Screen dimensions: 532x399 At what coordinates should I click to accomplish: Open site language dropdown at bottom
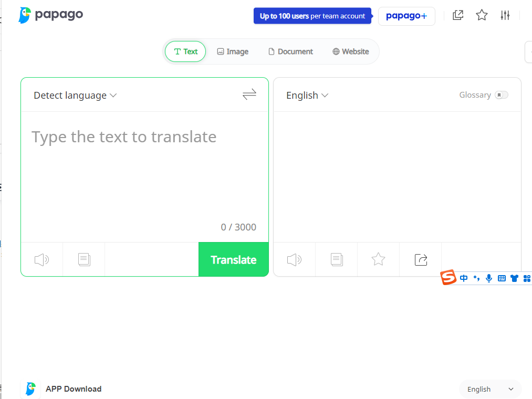491,389
